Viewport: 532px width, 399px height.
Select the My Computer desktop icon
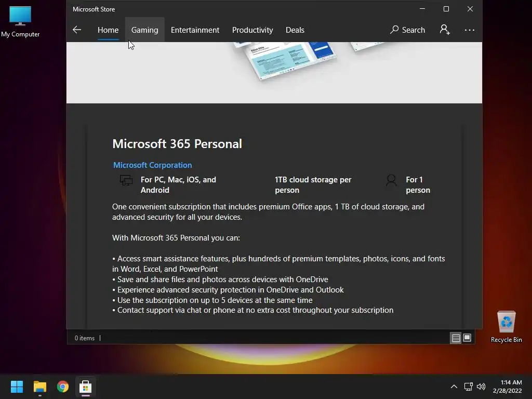point(20,22)
